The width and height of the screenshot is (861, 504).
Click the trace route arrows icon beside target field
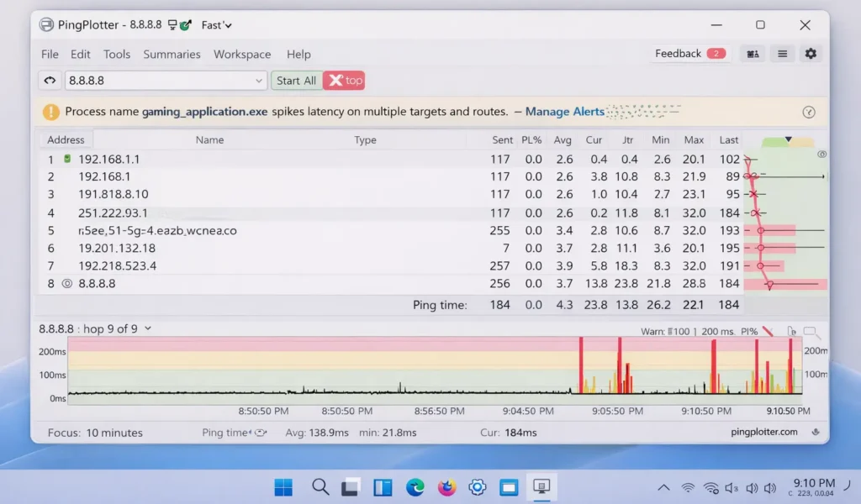(50, 81)
